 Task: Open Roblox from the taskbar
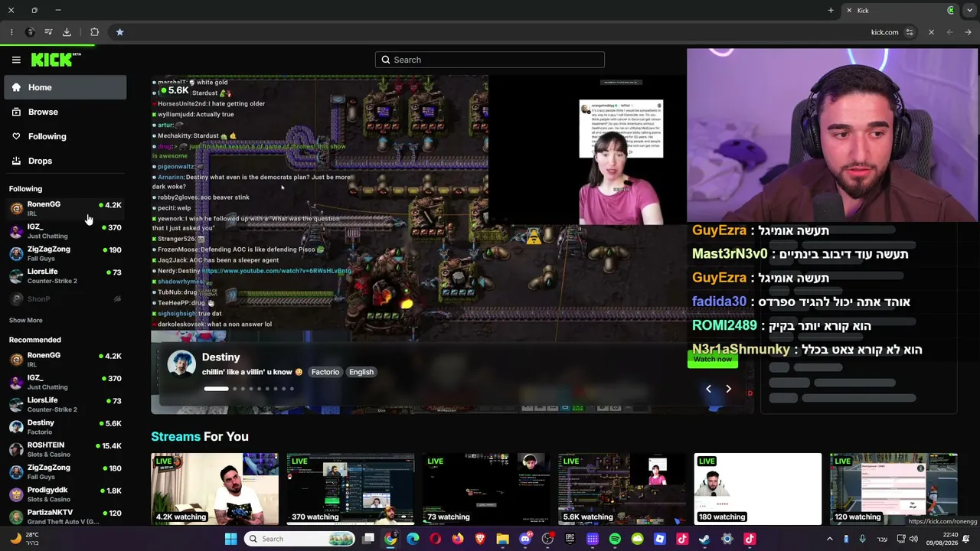click(x=659, y=539)
